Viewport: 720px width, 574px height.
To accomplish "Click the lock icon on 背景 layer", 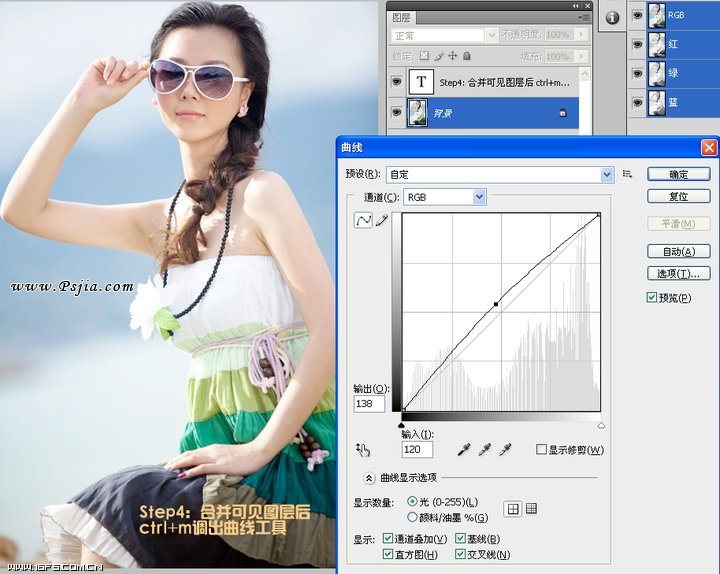I will 563,113.
